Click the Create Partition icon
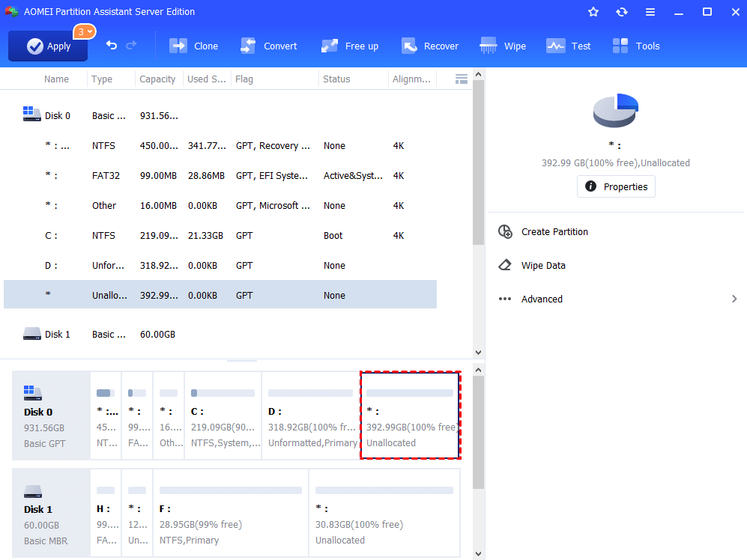The image size is (747, 560). 505,232
